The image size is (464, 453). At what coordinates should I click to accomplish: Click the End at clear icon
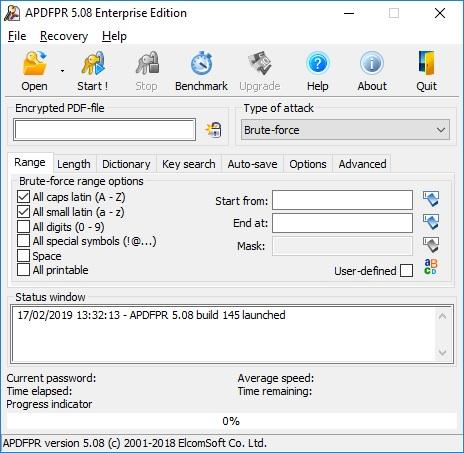coord(431,222)
